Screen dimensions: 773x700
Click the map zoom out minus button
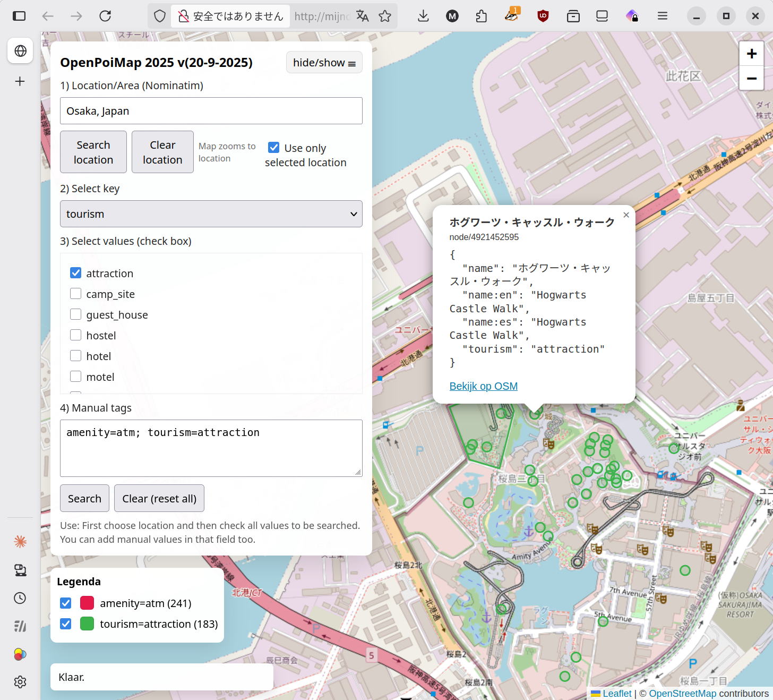(x=751, y=79)
